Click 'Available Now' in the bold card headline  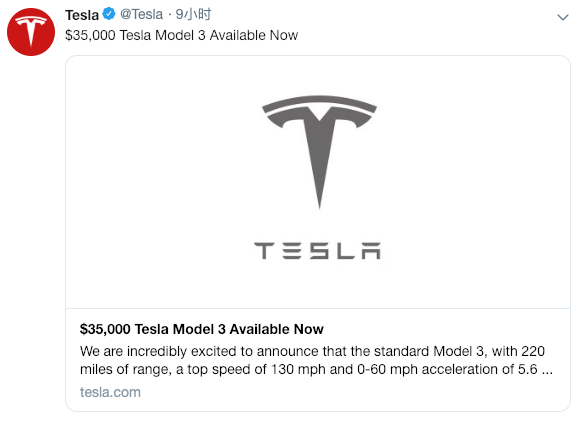tap(277, 329)
